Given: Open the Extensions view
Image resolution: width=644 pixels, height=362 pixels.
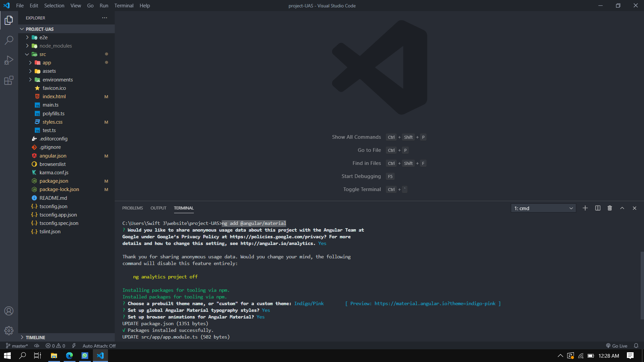Looking at the screenshot, I should coord(9,80).
